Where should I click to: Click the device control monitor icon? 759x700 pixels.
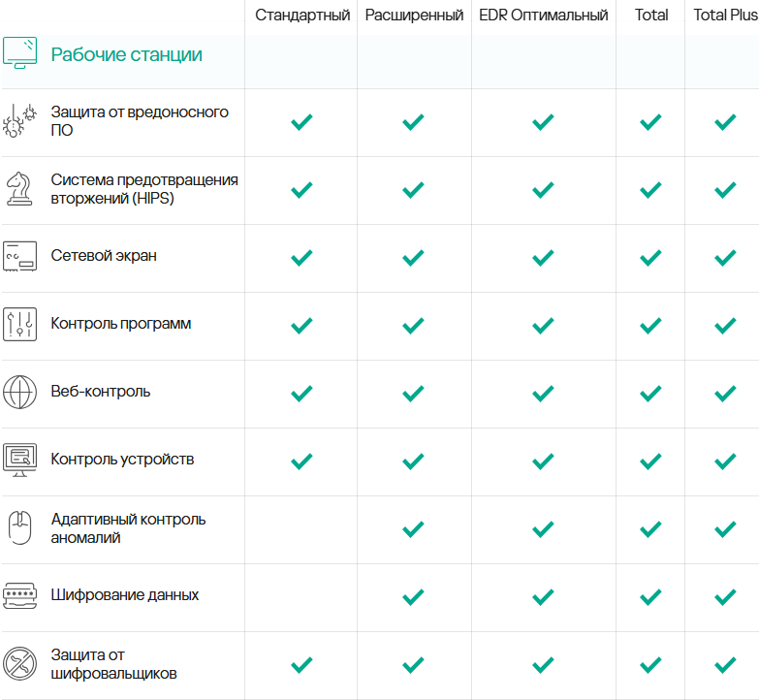point(19,461)
